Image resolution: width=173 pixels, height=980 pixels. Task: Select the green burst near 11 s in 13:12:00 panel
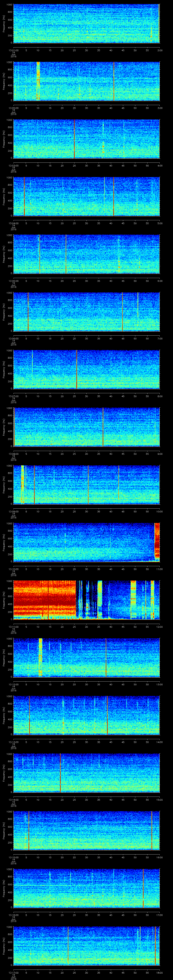(40, 657)
